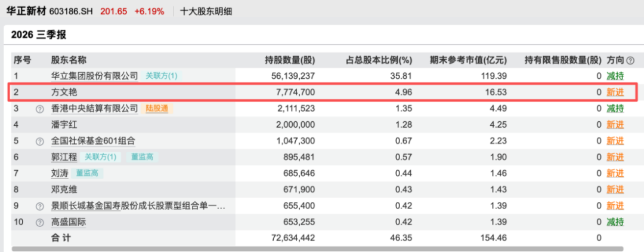Click the 期末参考市值(亿元) column header
Image resolution: width=644 pixels, height=252 pixels.
(x=468, y=60)
